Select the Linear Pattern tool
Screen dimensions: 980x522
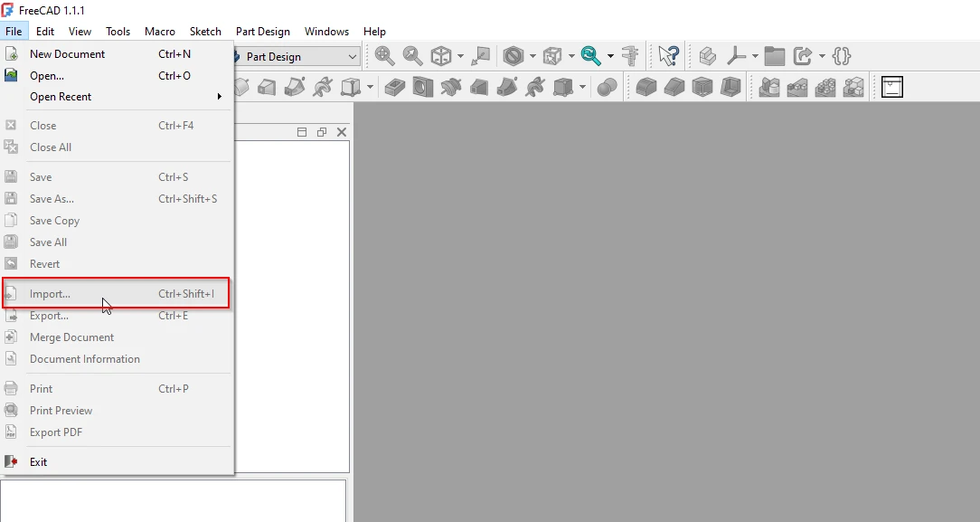coord(796,87)
